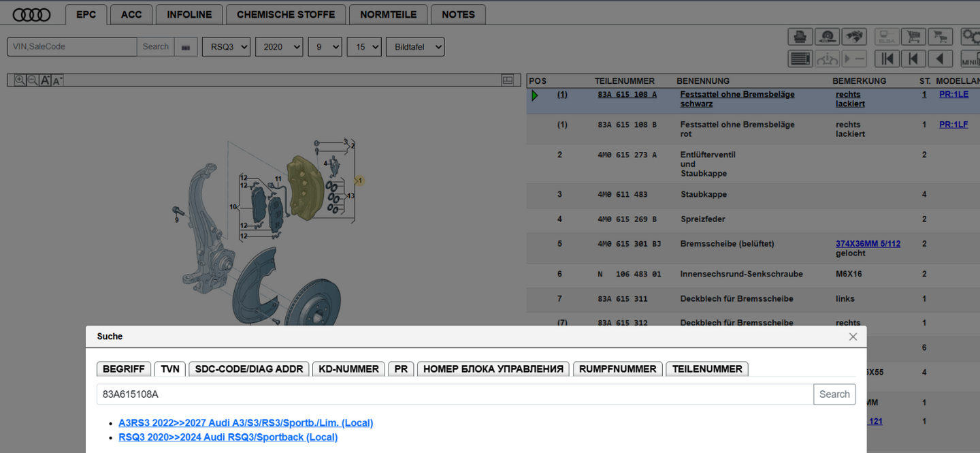Switch to the ACC tab
The image size is (980, 453).
click(x=131, y=14)
